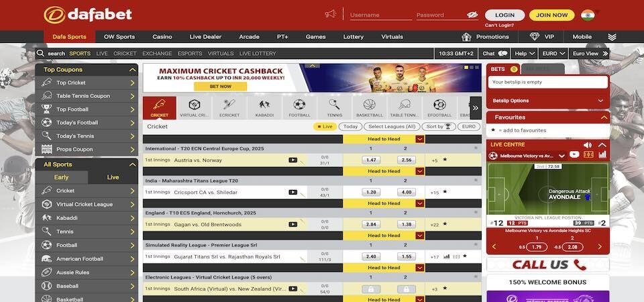Viewport: 644px width, 302px height.
Task: Open Live Centre video stream icon
Action: (575, 155)
